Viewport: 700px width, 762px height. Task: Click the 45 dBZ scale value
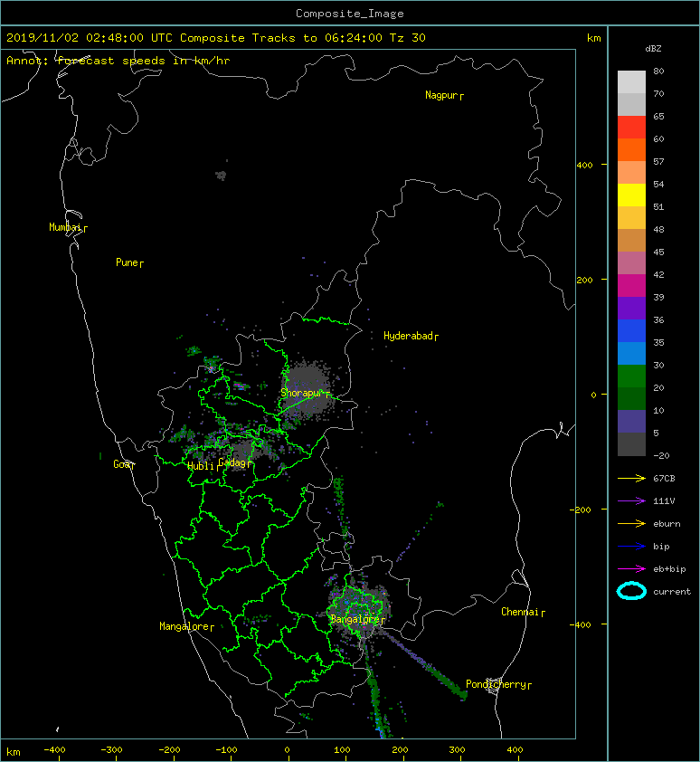[658, 252]
